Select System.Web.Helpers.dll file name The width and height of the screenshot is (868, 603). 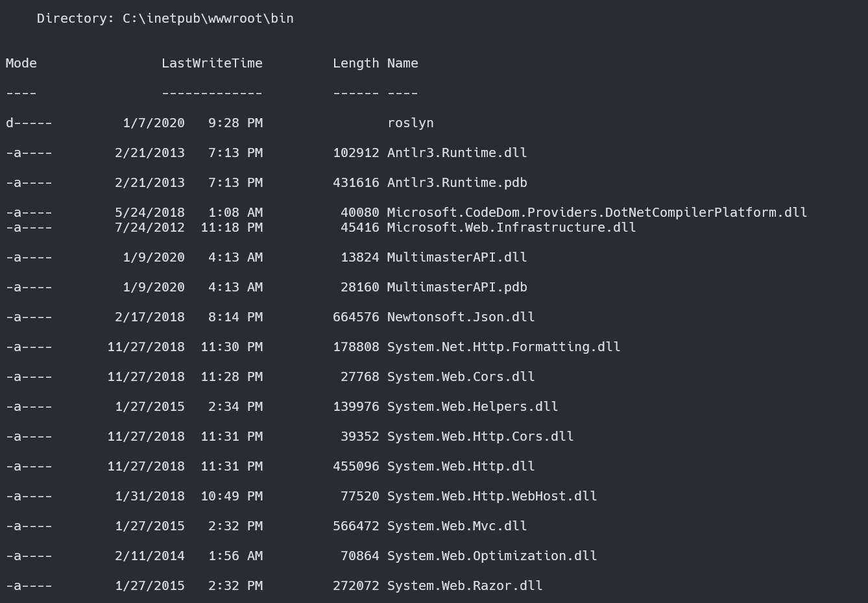click(472, 406)
